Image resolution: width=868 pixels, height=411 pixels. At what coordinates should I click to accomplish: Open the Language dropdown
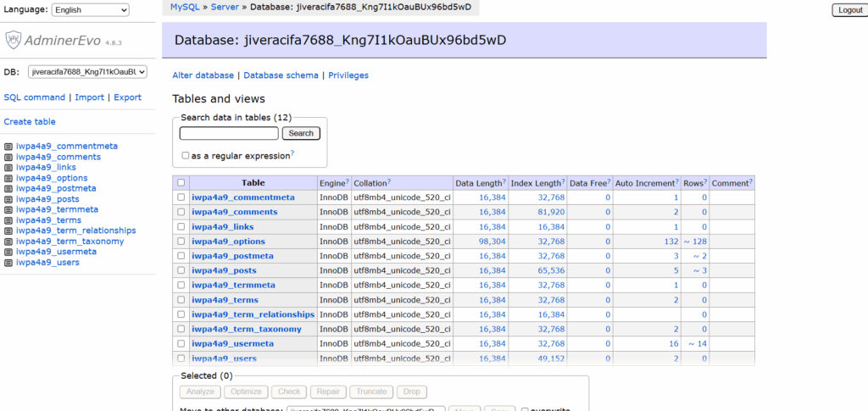coord(90,10)
